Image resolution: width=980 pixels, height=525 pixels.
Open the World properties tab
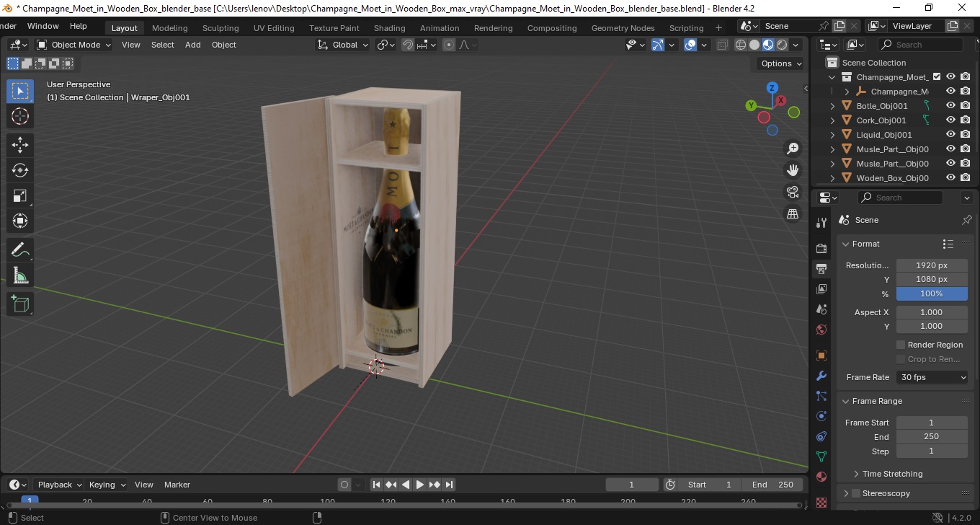(x=821, y=330)
